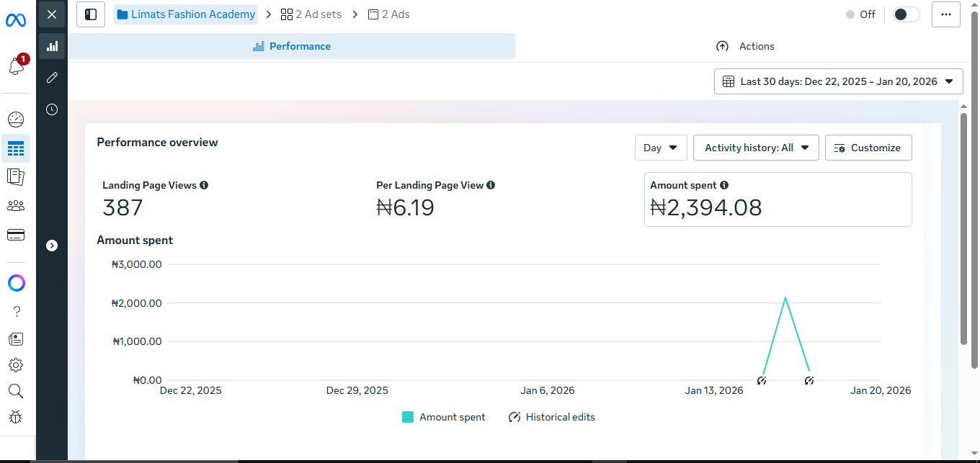980x463 pixels.
Task: Open the search magnifier icon
Action: point(16,391)
